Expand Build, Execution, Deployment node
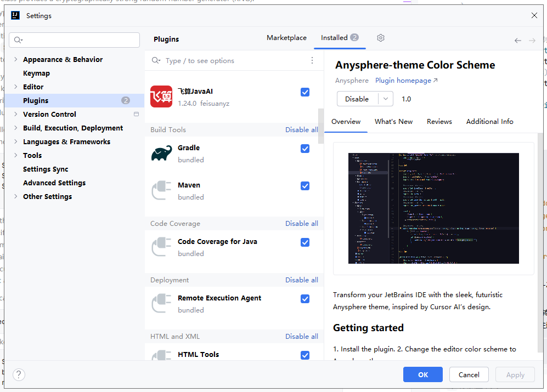The width and height of the screenshot is (547, 392). (x=16, y=128)
